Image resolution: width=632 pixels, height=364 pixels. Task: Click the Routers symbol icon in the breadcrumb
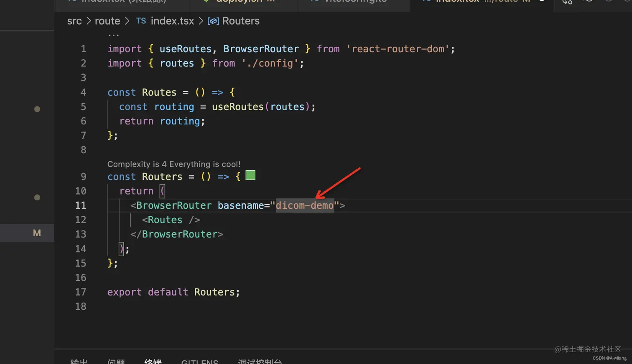pyautogui.click(x=213, y=21)
